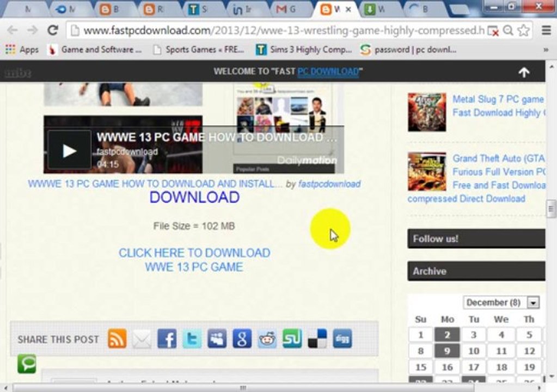Share post on Digg icon
The image size is (557, 392).
coord(342,339)
